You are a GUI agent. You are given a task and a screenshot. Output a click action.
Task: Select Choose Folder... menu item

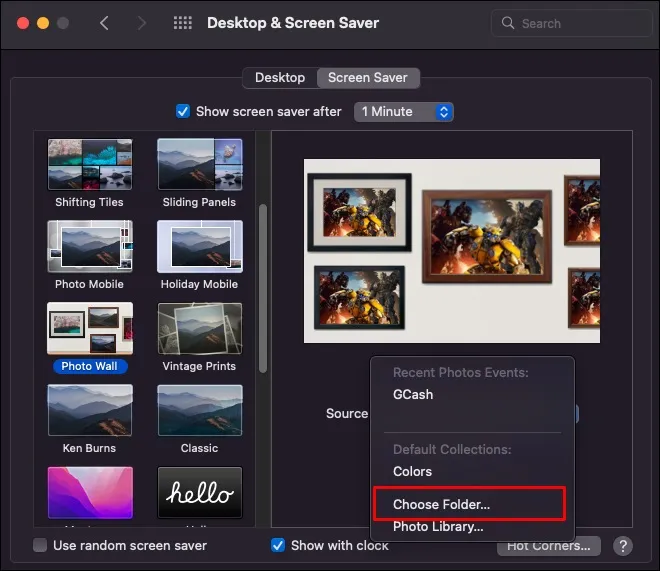441,505
